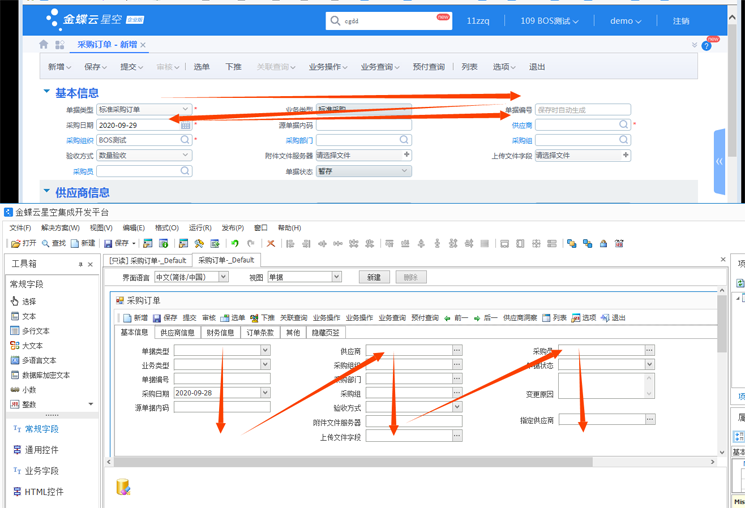This screenshot has height=508, width=745.
Task: Click 选单 in the web toolbar
Action: [201, 67]
